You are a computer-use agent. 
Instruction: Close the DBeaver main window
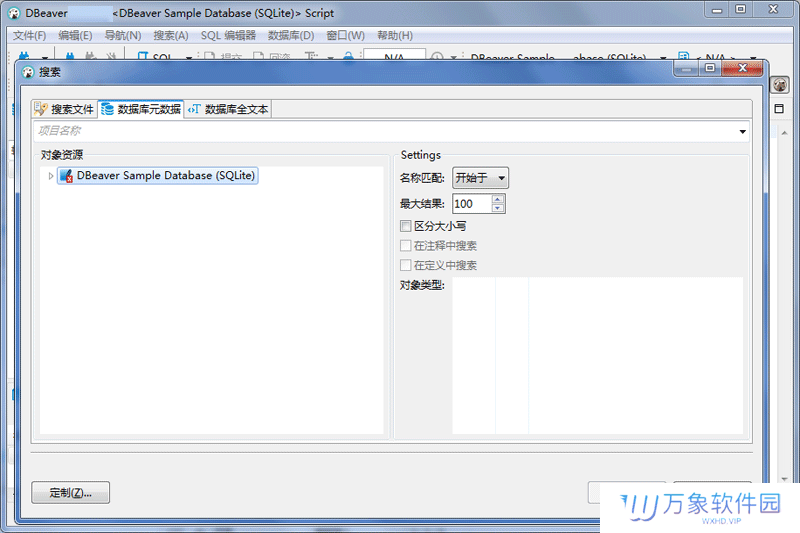point(773,9)
